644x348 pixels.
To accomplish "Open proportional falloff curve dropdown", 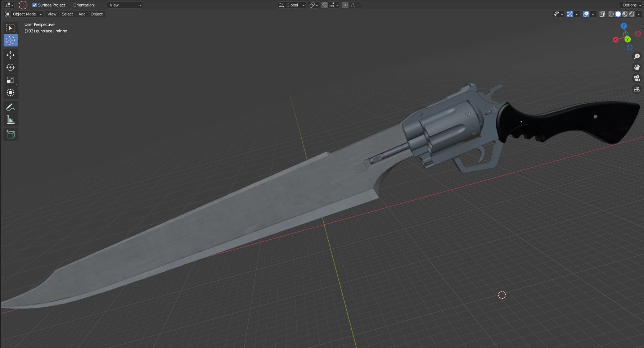I will pos(355,5).
